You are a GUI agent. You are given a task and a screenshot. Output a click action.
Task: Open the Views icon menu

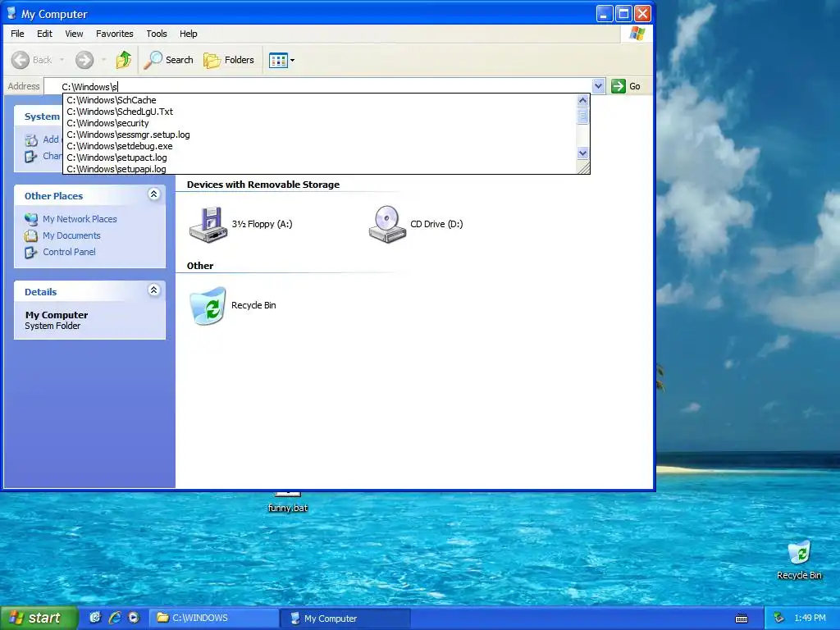coord(282,60)
